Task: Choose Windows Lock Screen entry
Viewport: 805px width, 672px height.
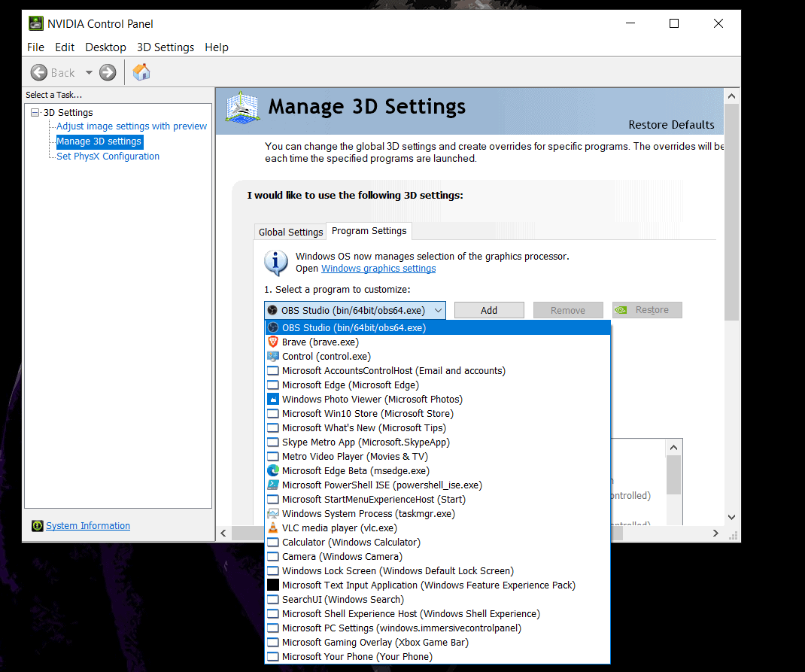Action: (x=437, y=571)
